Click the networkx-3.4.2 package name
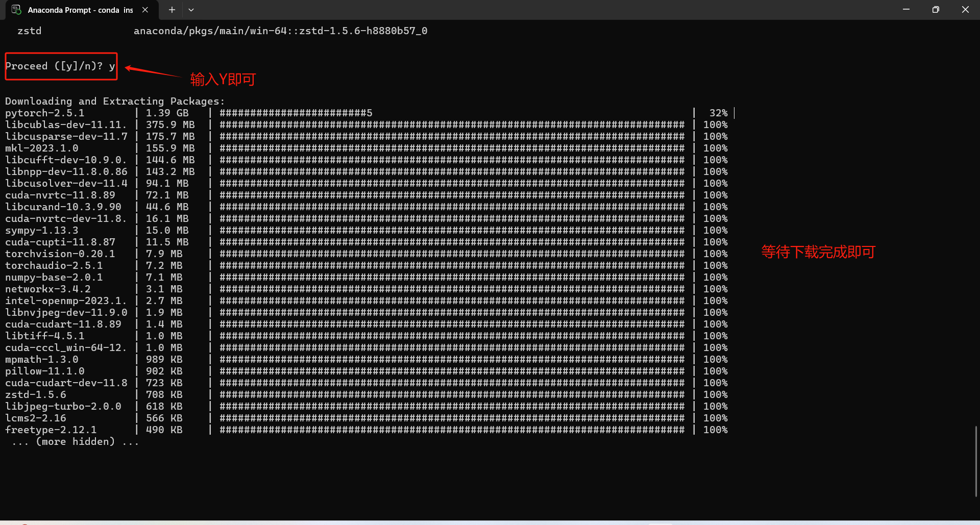Screen dimensions: 980x525 pos(48,289)
